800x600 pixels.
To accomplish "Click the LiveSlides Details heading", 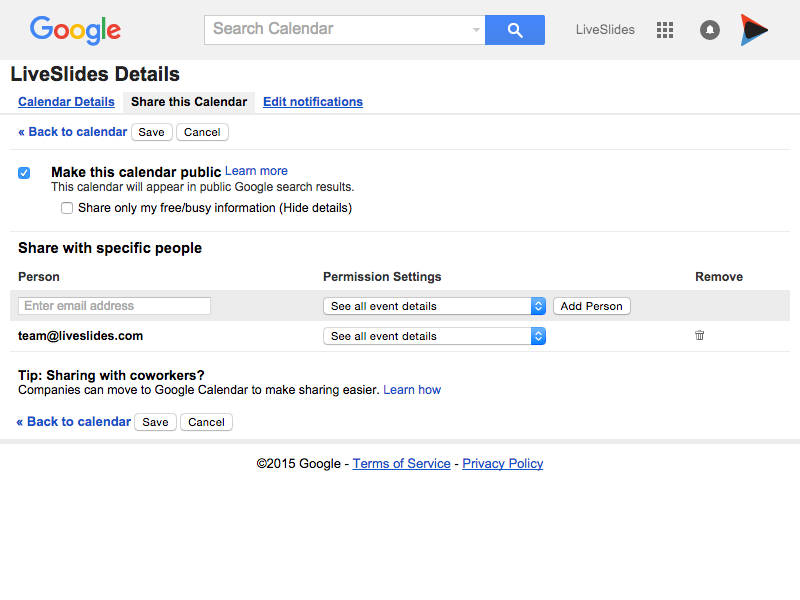I will point(95,74).
